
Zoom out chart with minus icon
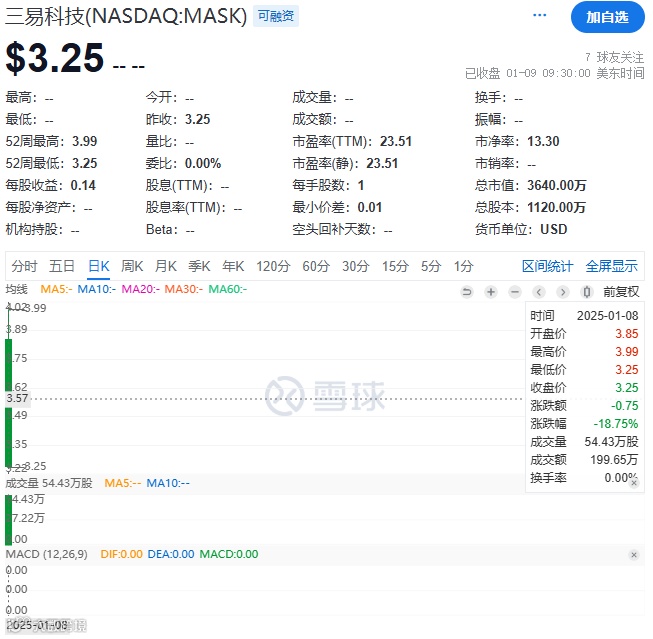coord(515,292)
